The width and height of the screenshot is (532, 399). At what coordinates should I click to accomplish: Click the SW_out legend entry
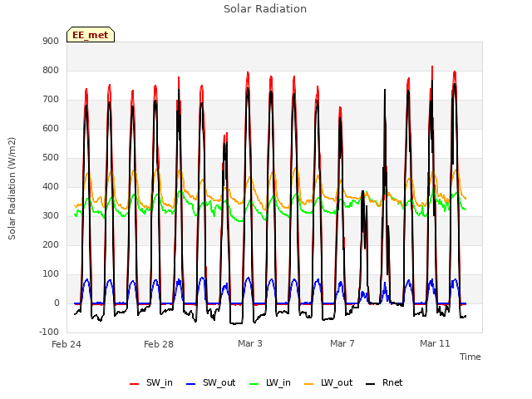pos(210,382)
